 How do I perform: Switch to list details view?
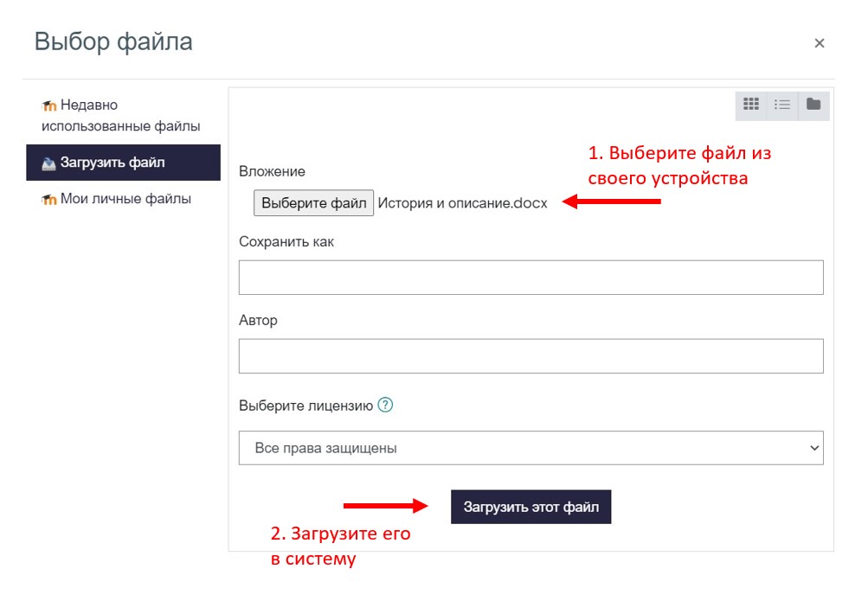click(782, 105)
